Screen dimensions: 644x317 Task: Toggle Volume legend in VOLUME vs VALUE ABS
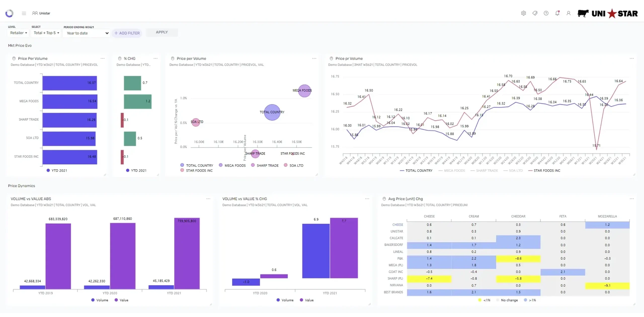100,300
